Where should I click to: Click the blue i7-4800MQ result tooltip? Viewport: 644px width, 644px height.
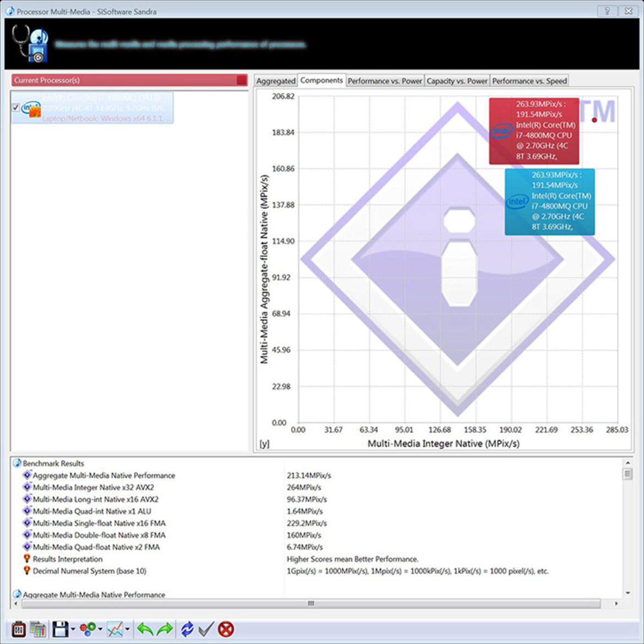549,201
